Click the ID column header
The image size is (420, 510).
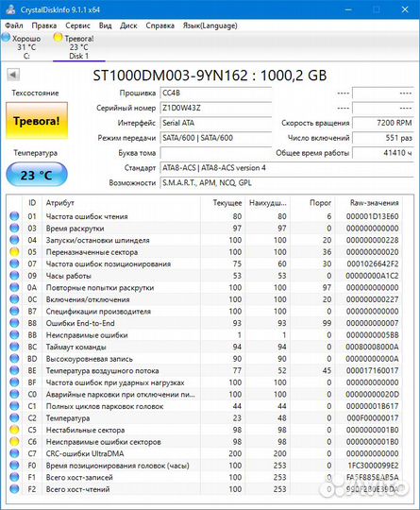point(32,203)
